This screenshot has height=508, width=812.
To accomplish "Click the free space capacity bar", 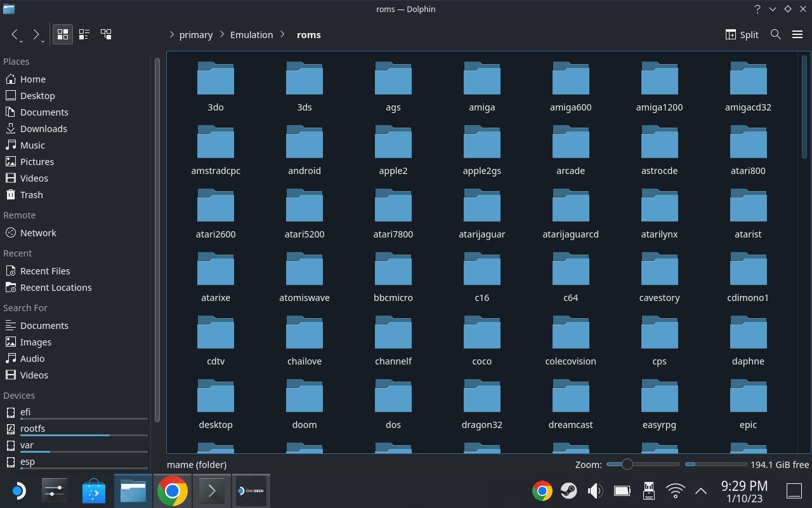I will 716,464.
